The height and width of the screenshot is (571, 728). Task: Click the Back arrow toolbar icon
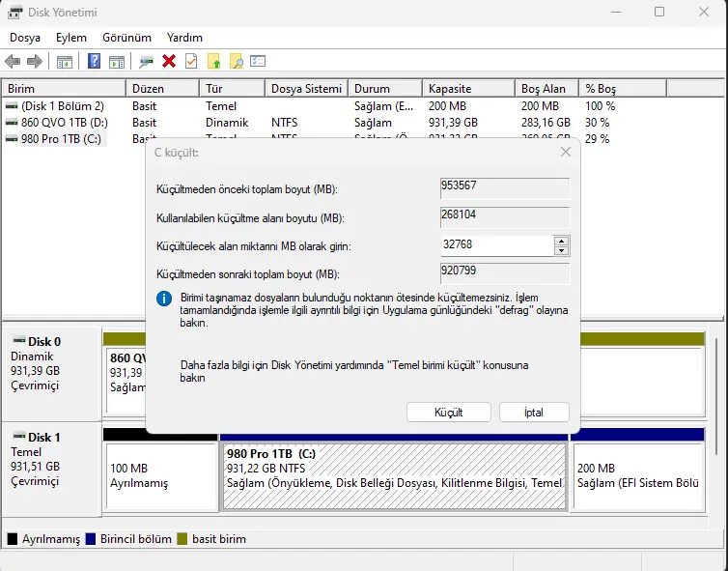pos(13,61)
